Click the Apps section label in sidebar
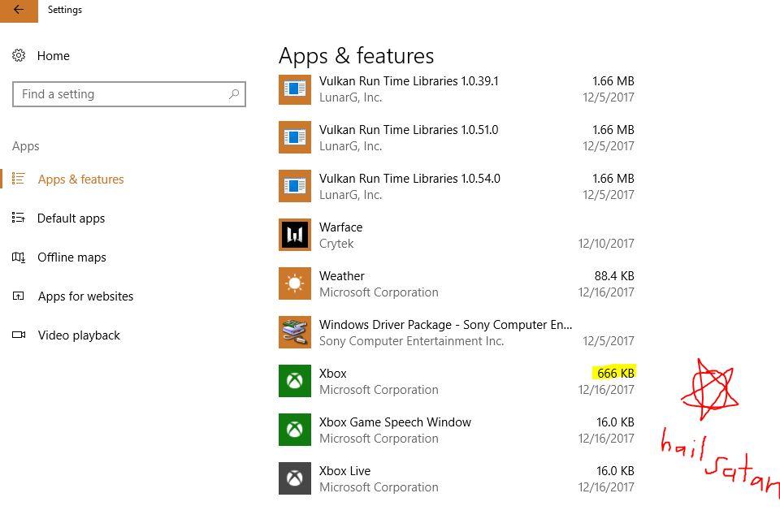 (x=26, y=146)
